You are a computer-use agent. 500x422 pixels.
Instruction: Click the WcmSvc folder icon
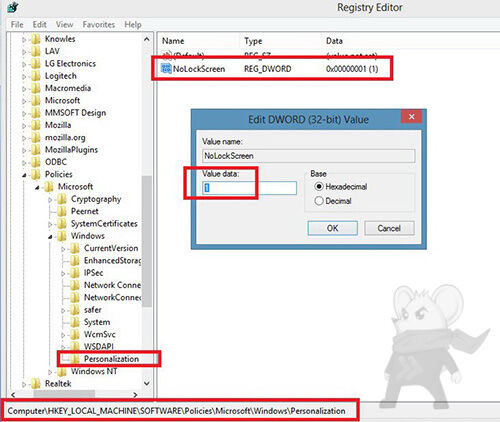[75, 335]
